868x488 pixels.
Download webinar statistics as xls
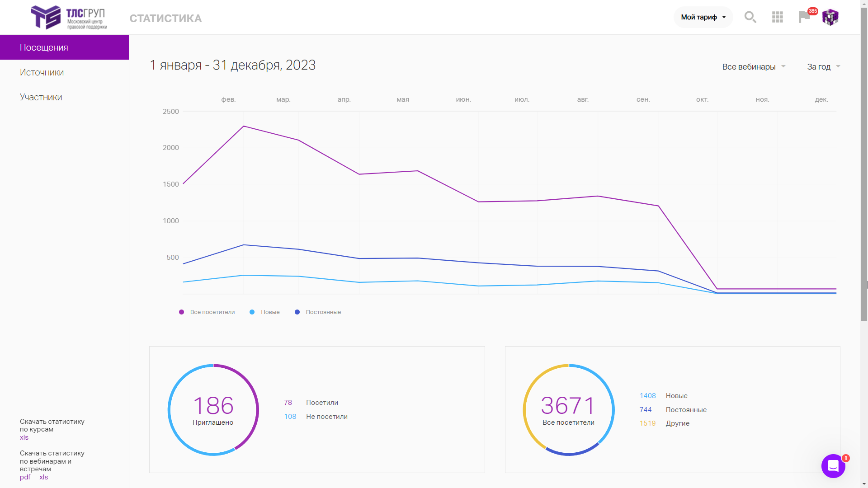tap(43, 477)
